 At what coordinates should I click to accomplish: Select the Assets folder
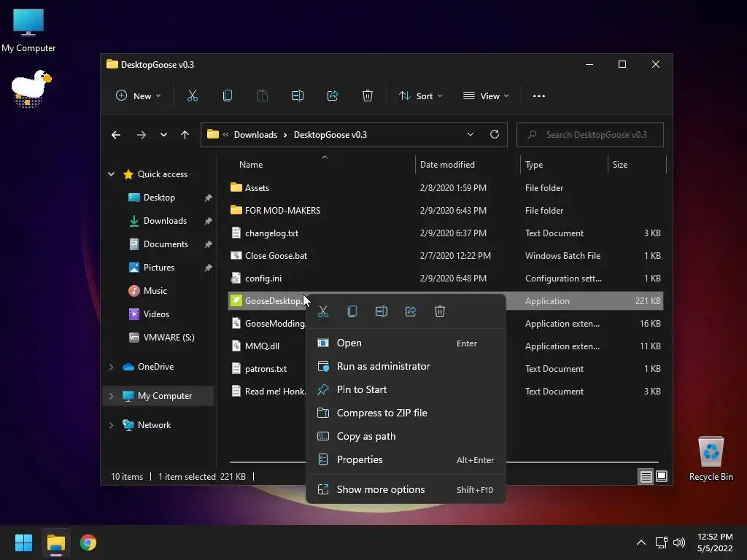point(446,187)
